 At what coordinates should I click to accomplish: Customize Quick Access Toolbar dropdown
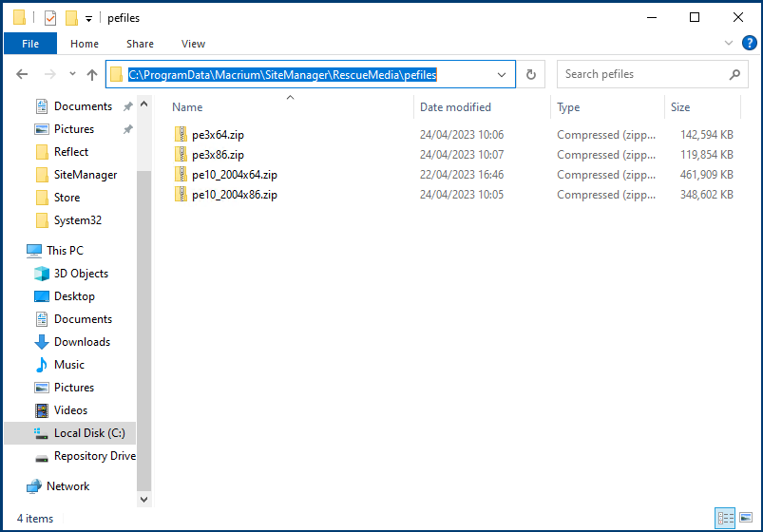(x=88, y=19)
